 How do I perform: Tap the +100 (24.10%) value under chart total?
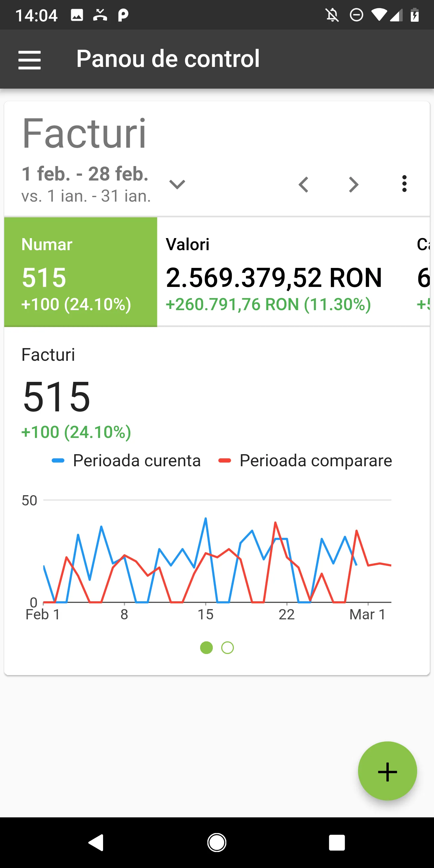76,432
